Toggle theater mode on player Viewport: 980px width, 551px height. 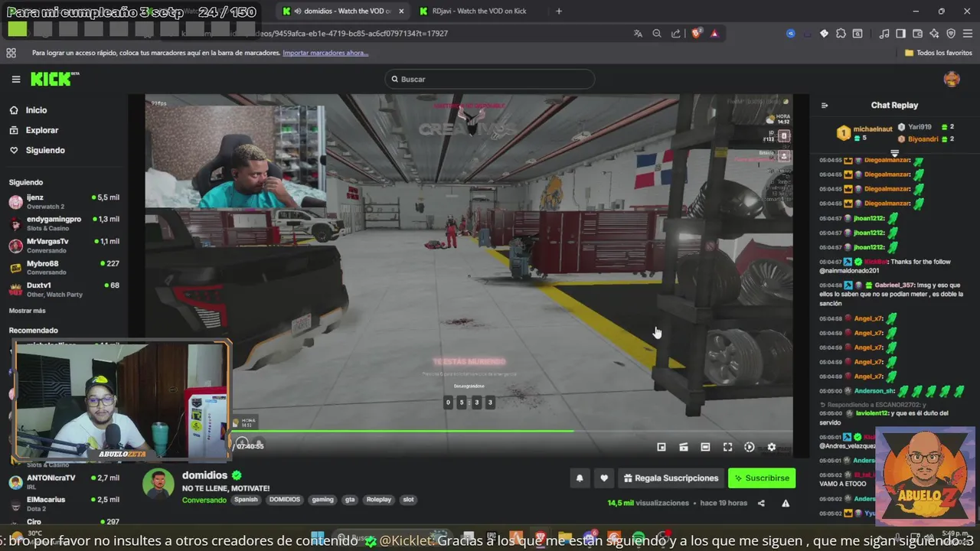click(x=705, y=447)
